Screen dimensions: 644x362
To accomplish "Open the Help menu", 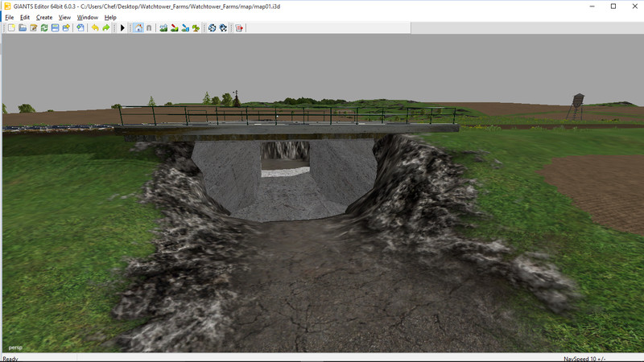I will (110, 17).
